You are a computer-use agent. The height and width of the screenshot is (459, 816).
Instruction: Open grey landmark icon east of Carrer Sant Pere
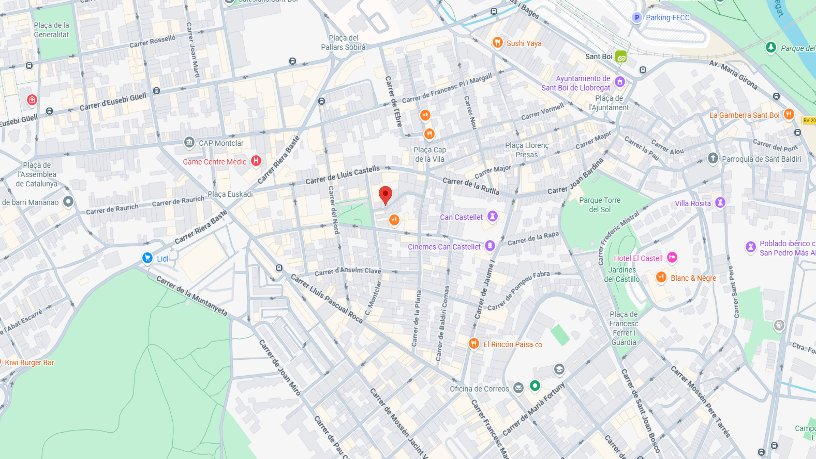[x=779, y=326]
